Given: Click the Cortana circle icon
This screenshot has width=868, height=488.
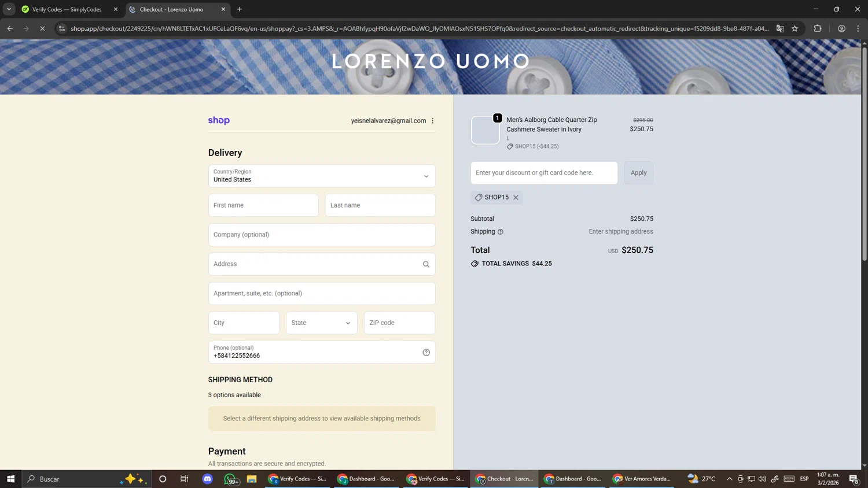Looking at the screenshot, I should (163, 479).
